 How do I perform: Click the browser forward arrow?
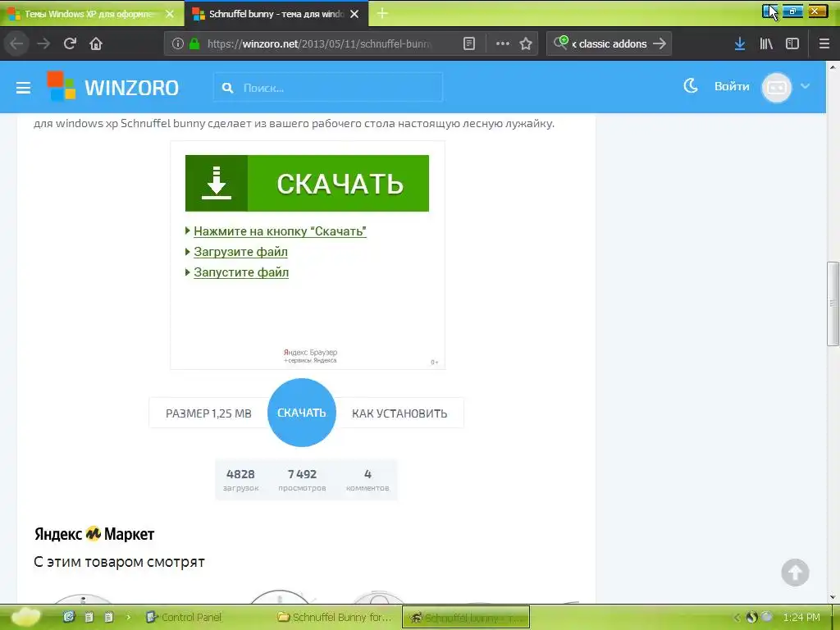(43, 43)
